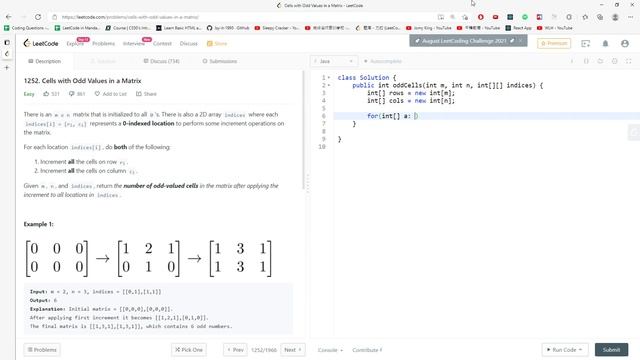Open the Submissions tab
The width and height of the screenshot is (640, 360).
(x=220, y=61)
